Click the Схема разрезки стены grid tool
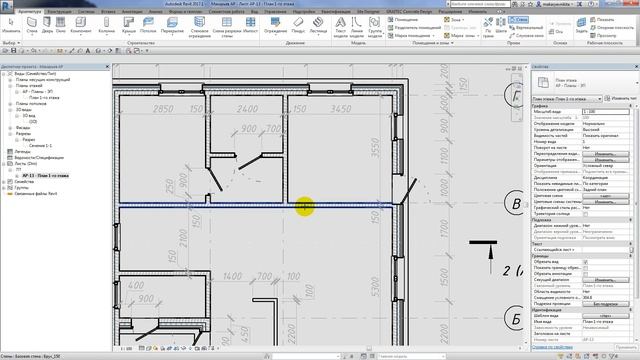 (x=227, y=27)
